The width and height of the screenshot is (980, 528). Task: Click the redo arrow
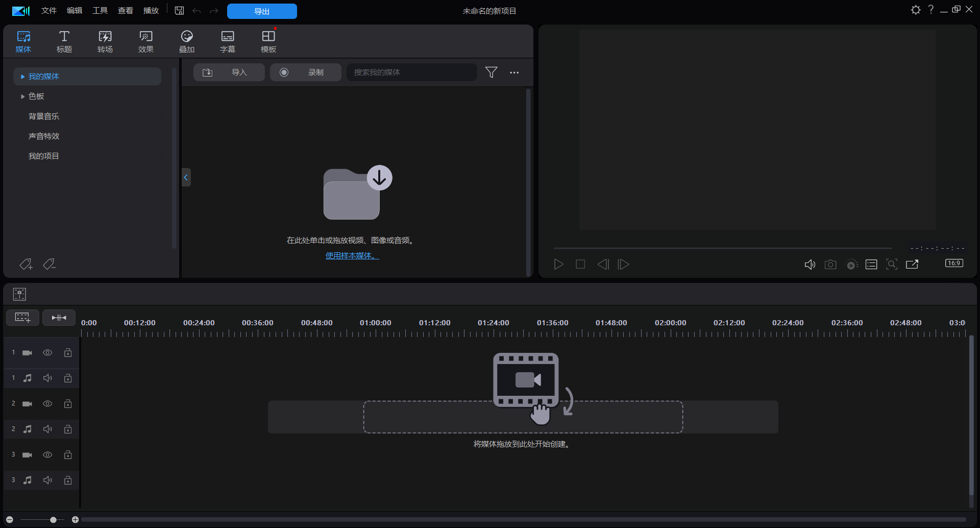(214, 11)
